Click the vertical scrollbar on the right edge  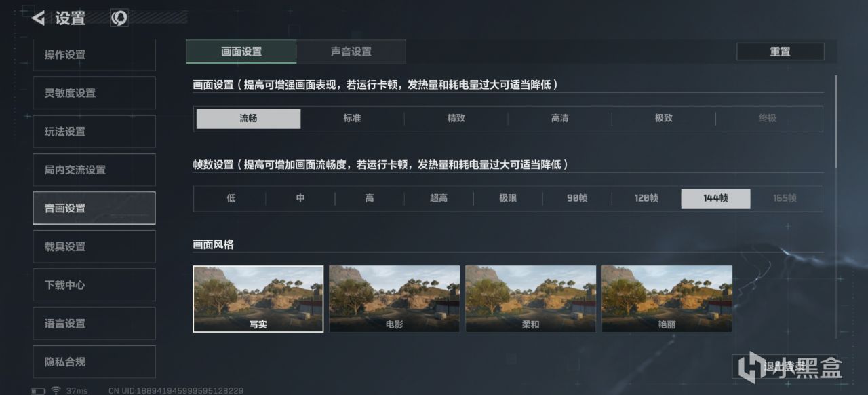pos(836,122)
